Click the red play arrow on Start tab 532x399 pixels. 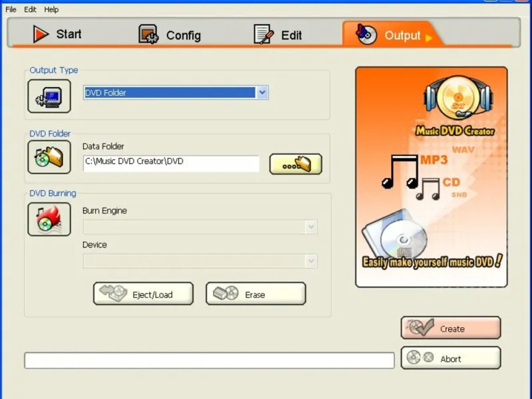tap(41, 35)
